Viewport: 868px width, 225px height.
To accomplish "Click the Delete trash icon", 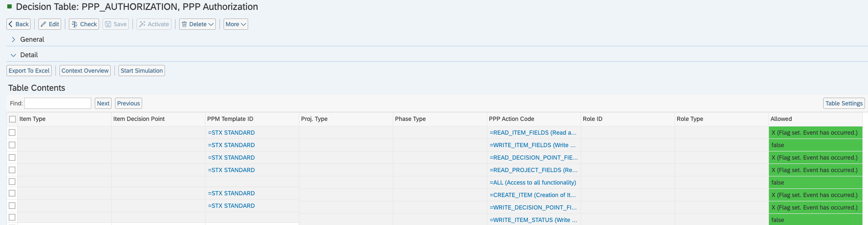I will pyautogui.click(x=184, y=24).
